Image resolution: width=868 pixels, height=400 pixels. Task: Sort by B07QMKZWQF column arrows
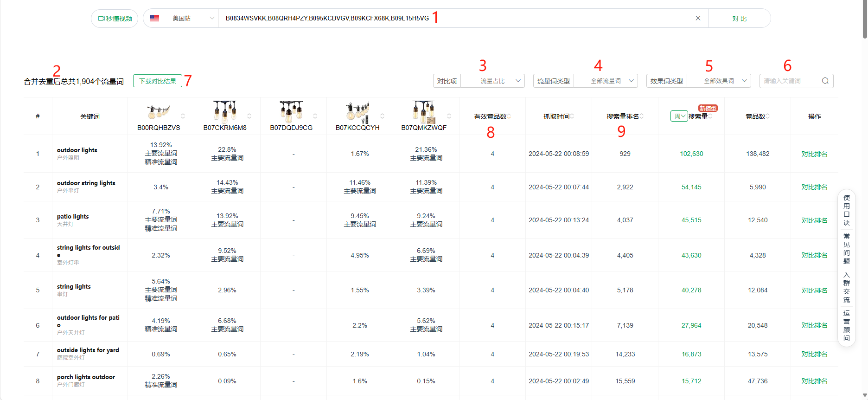(x=449, y=116)
